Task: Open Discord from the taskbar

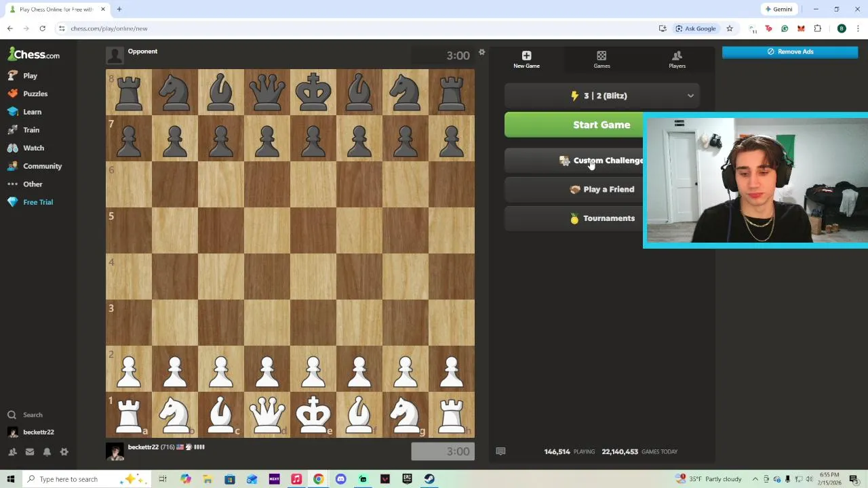Action: coord(340,479)
